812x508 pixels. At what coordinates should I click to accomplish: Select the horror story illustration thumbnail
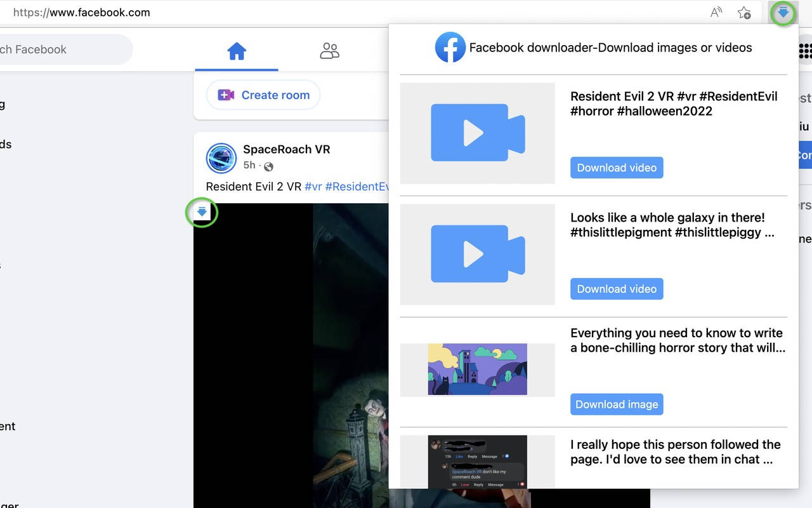pos(478,370)
